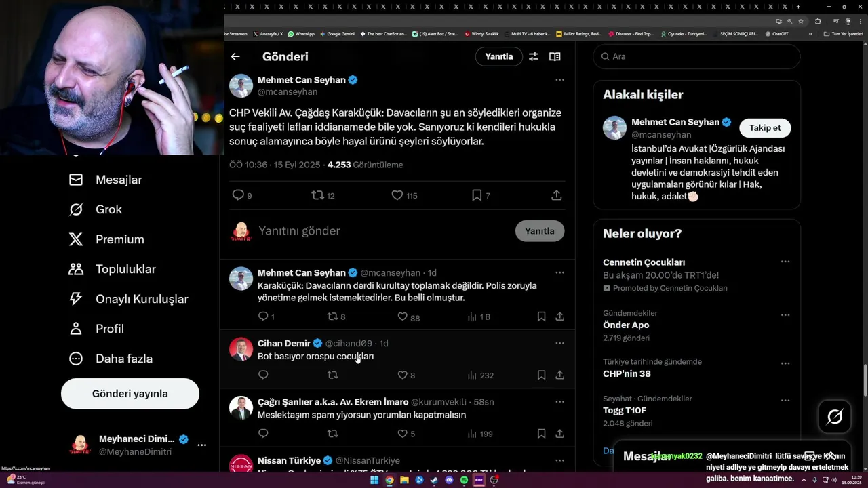Open Grok floating button at right
Screen dimensions: 868x488
tap(835, 417)
